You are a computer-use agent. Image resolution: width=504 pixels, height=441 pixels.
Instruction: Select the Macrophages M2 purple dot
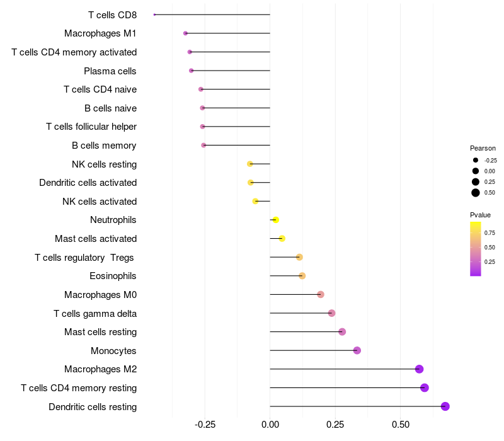(419, 369)
